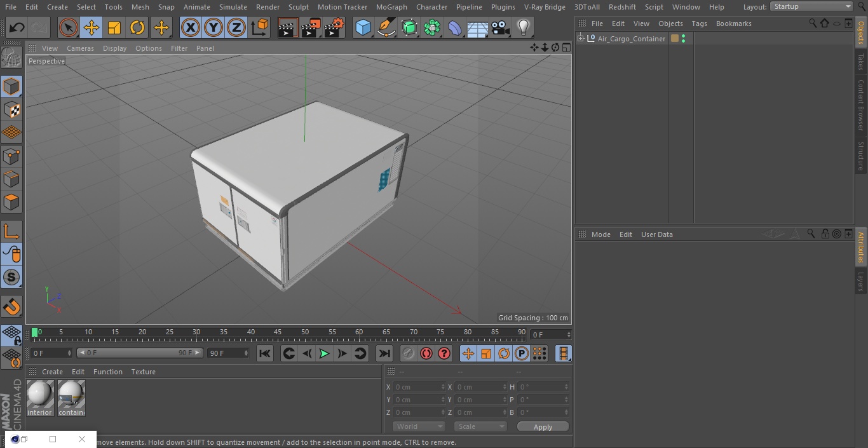Expand Air_Cargo_Container object tree
The image size is (868, 448).
point(580,39)
